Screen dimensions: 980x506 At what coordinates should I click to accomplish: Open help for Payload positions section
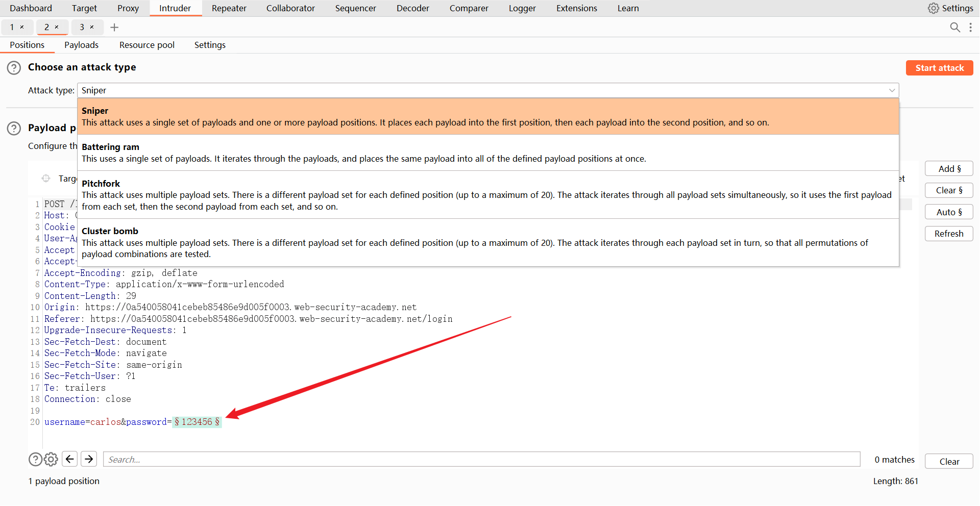[14, 128]
